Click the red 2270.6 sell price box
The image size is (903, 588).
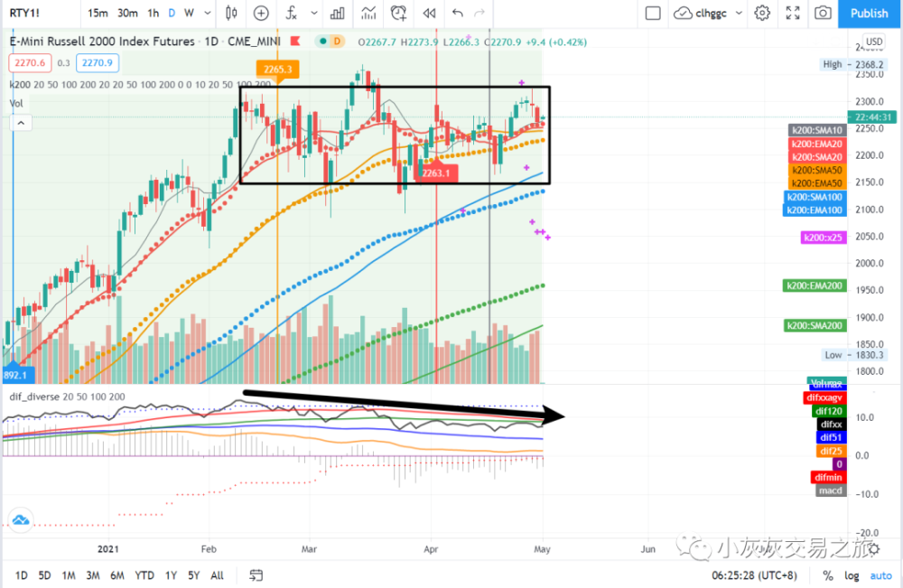coord(30,62)
